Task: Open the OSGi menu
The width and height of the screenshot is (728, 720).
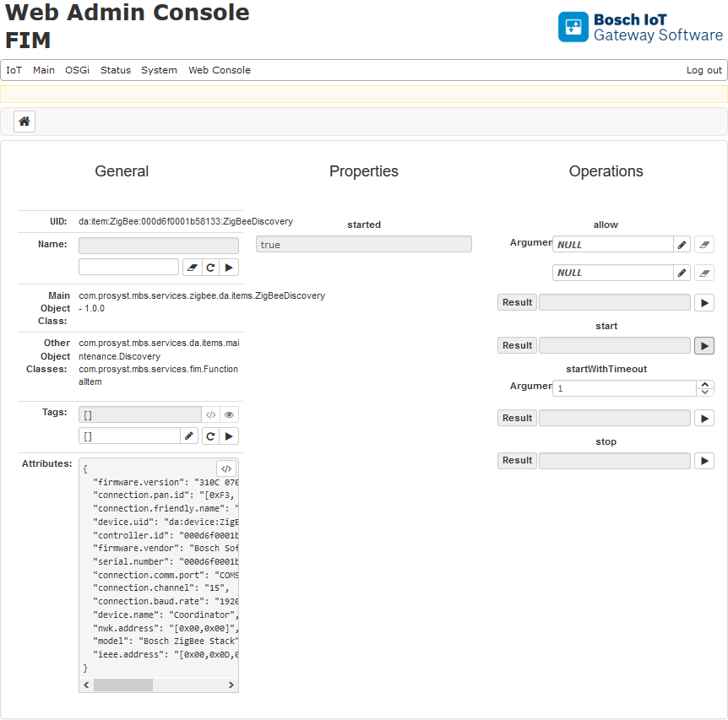Action: pyautogui.click(x=77, y=70)
